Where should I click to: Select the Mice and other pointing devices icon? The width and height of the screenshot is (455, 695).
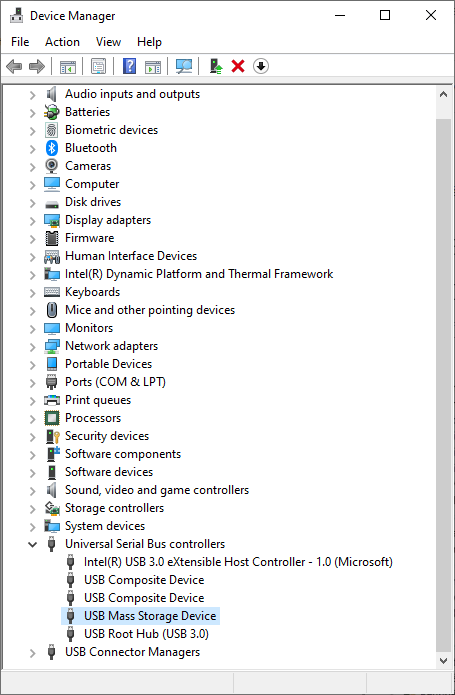pos(52,310)
